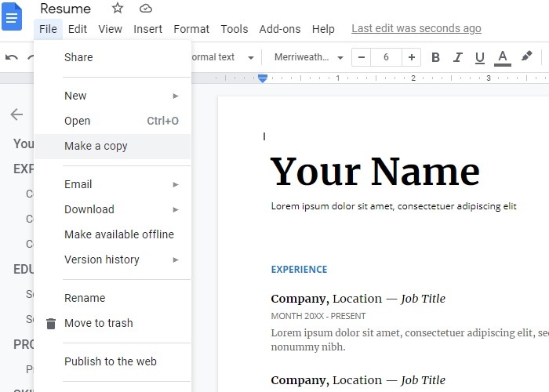
Task: Star the Resume document
Action: [118, 8]
